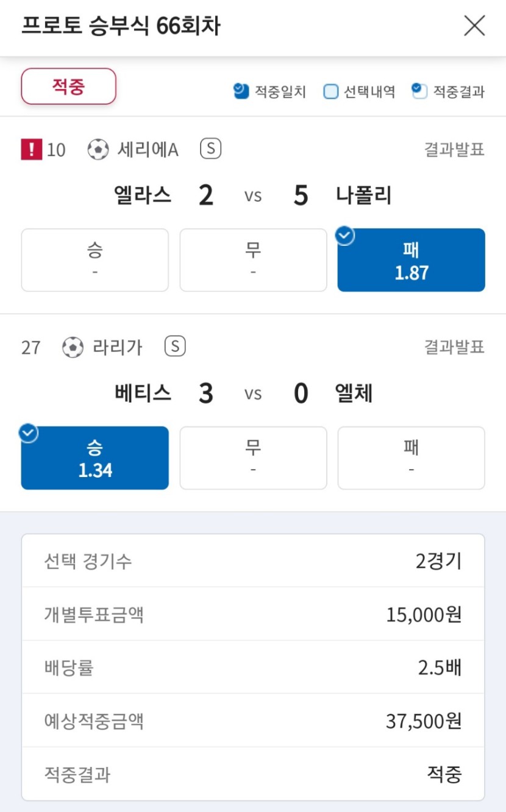Click the soccer ball icon next to 세리에A
Image resolution: width=506 pixels, height=812 pixels.
(x=98, y=149)
